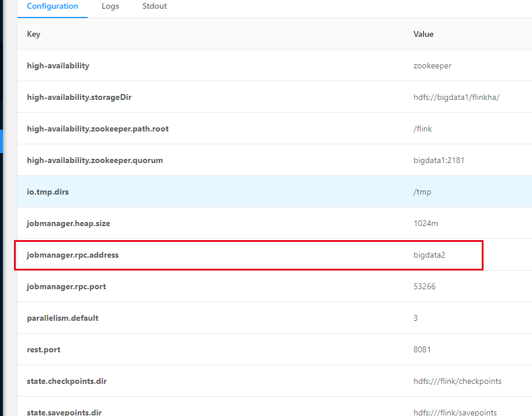The width and height of the screenshot is (532, 416).
Task: Click the hdfs://bigdata1/flinkha/ value
Action: click(x=456, y=98)
